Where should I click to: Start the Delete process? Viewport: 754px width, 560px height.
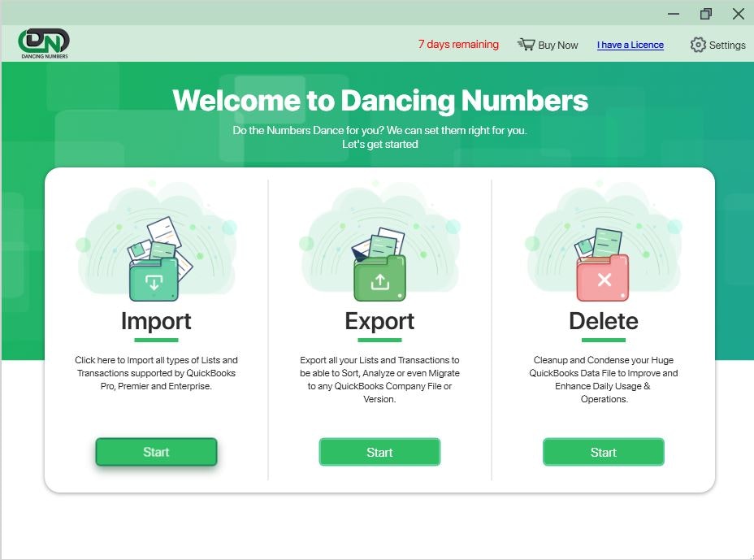click(603, 452)
